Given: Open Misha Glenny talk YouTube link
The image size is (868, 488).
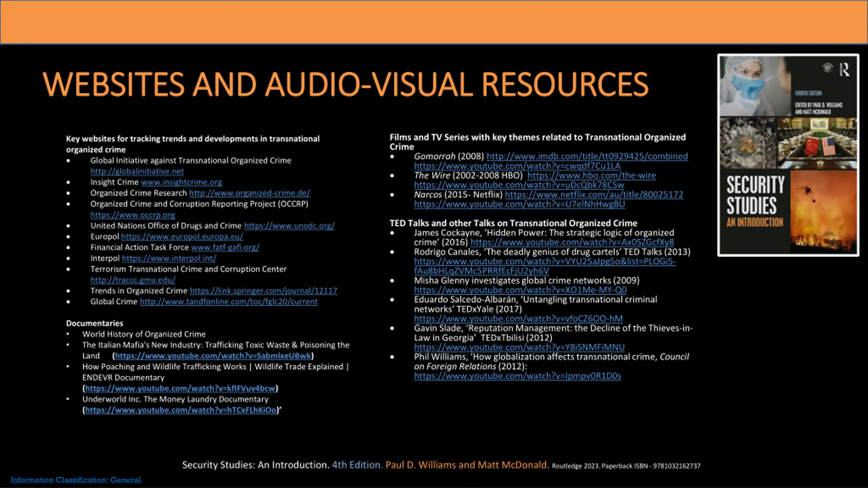Looking at the screenshot, I should point(520,290).
